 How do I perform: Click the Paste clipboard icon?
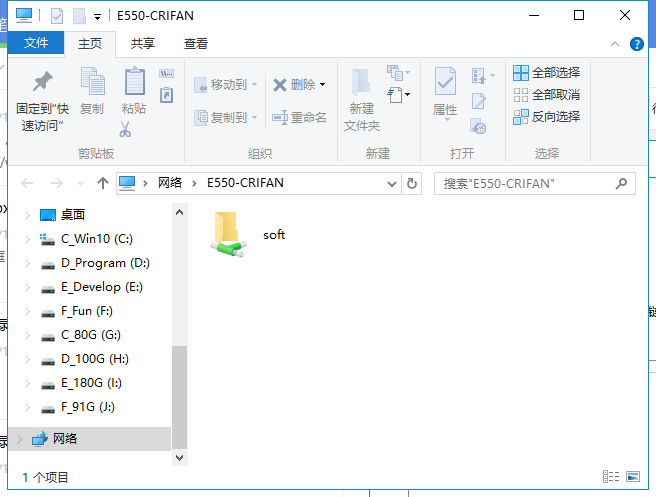coord(135,81)
